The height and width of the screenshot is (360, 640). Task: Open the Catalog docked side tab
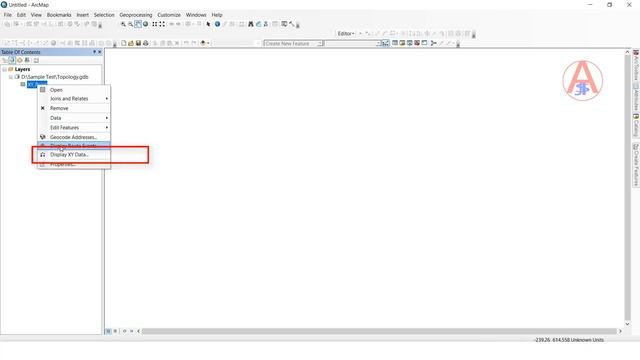pyautogui.click(x=636, y=125)
